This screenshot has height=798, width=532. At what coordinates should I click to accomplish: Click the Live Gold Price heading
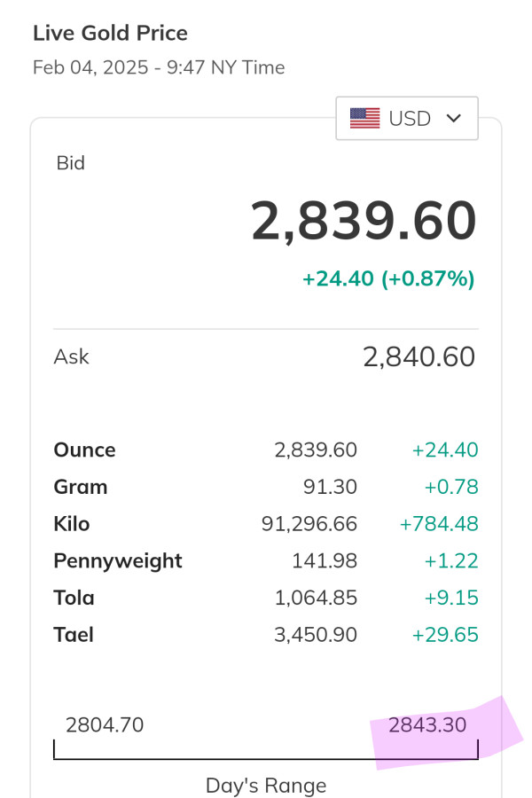point(110,34)
